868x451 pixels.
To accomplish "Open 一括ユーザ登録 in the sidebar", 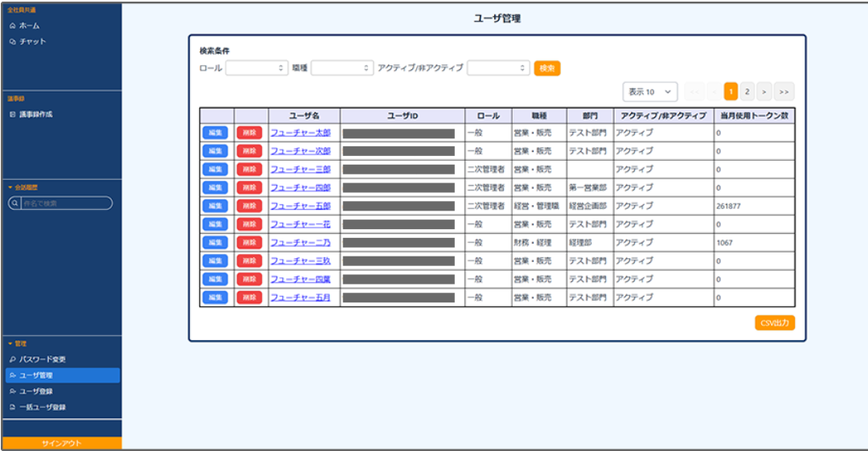I will [x=42, y=408].
